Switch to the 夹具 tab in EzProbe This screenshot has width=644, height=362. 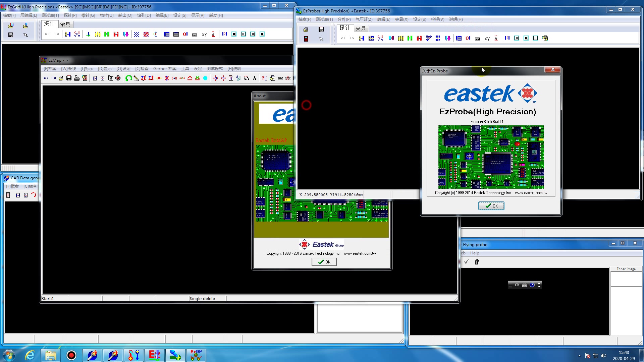(x=361, y=28)
